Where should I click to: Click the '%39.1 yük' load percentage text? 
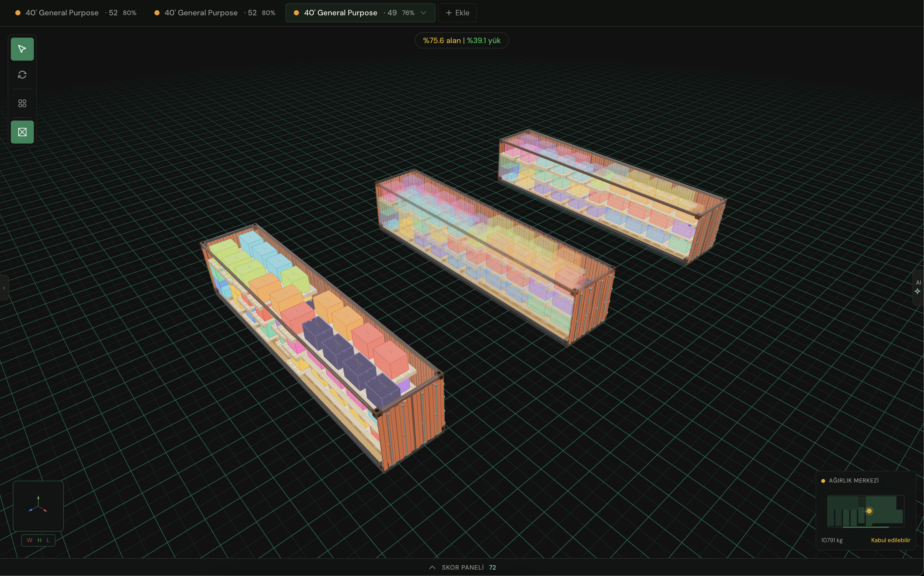coord(483,41)
